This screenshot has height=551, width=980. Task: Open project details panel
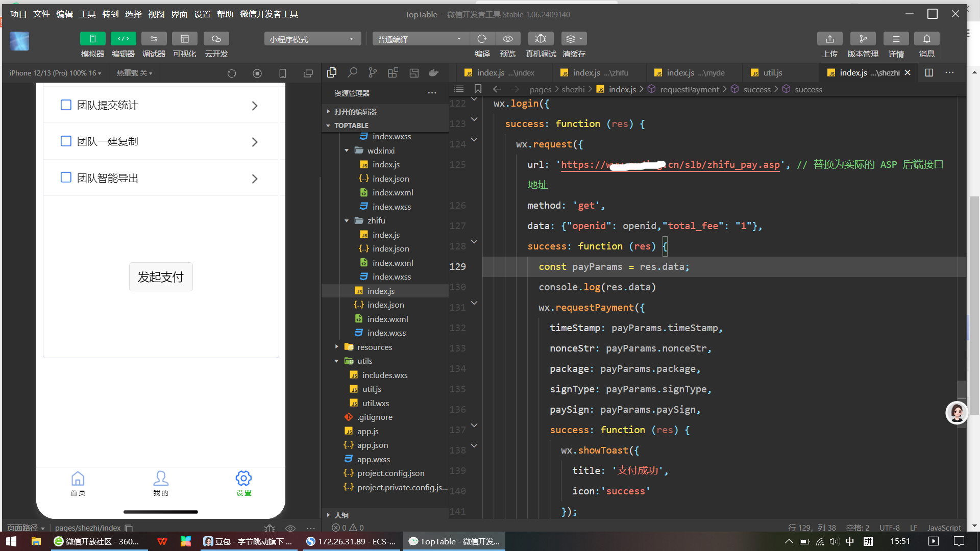coord(896,39)
